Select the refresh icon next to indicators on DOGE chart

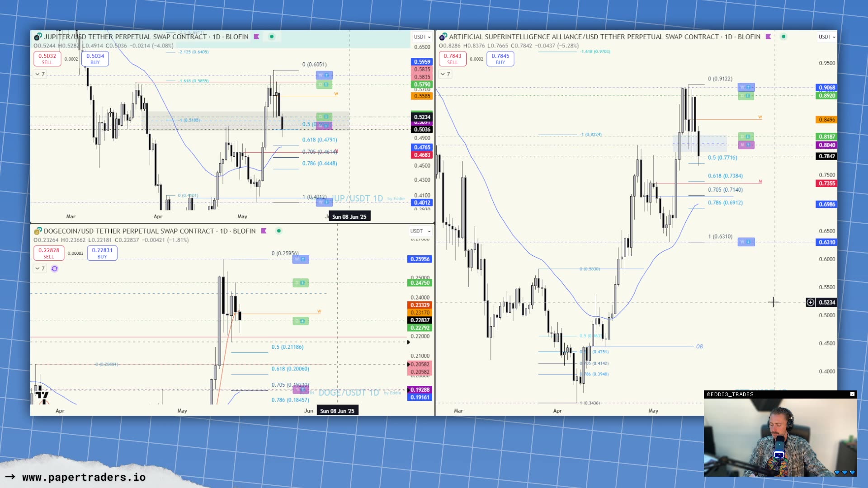click(x=55, y=268)
